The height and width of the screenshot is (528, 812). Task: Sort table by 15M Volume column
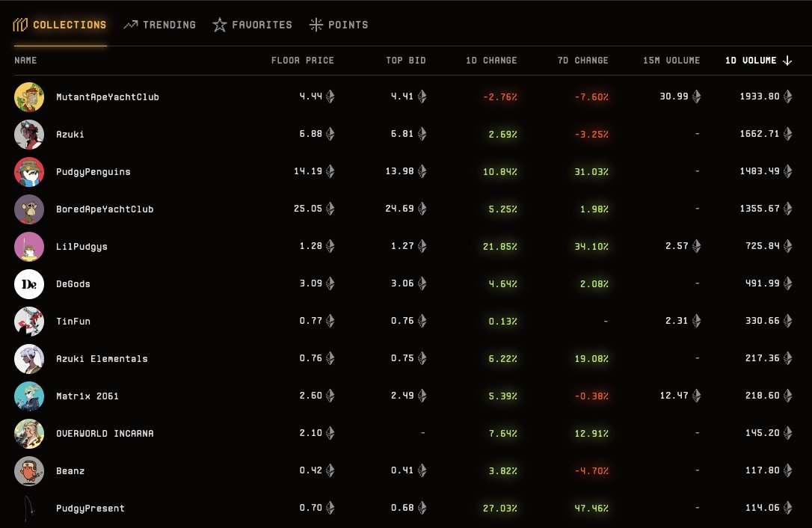(x=671, y=61)
